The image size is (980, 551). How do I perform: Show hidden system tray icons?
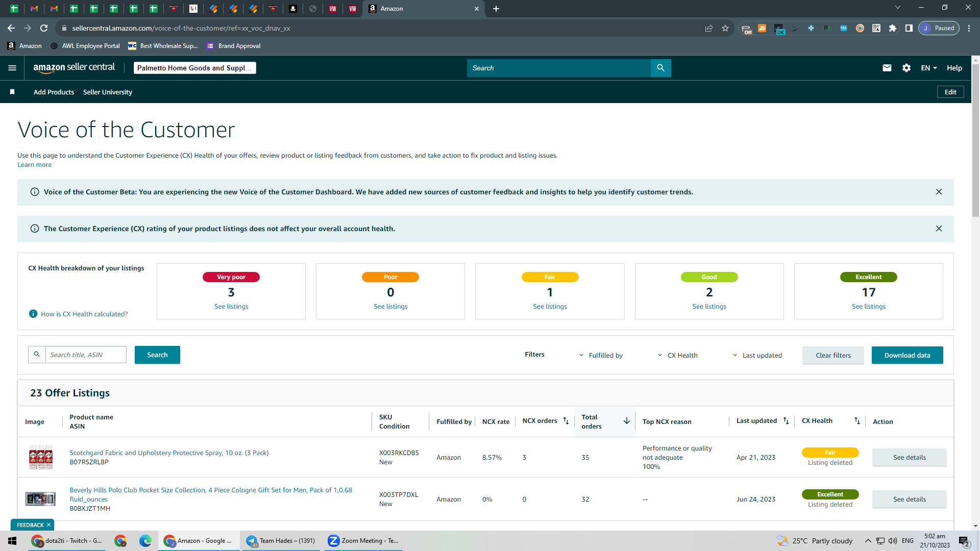pos(868,541)
